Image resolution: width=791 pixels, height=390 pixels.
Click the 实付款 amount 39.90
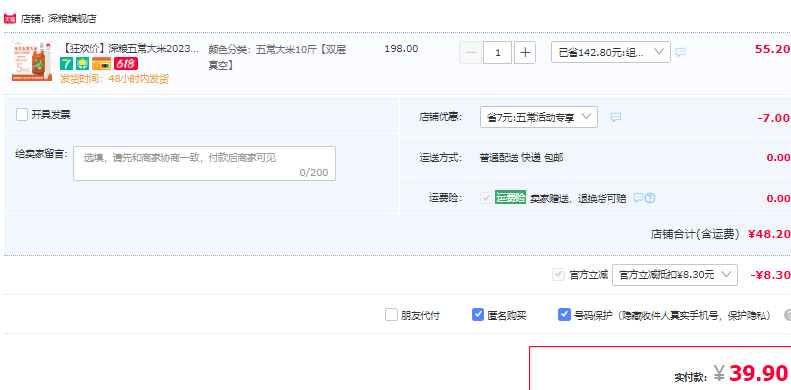click(x=759, y=373)
